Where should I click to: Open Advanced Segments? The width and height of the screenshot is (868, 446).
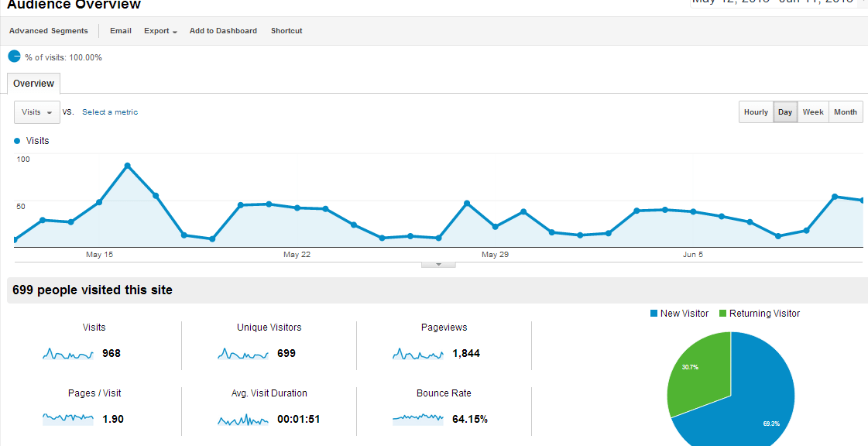pyautogui.click(x=49, y=31)
